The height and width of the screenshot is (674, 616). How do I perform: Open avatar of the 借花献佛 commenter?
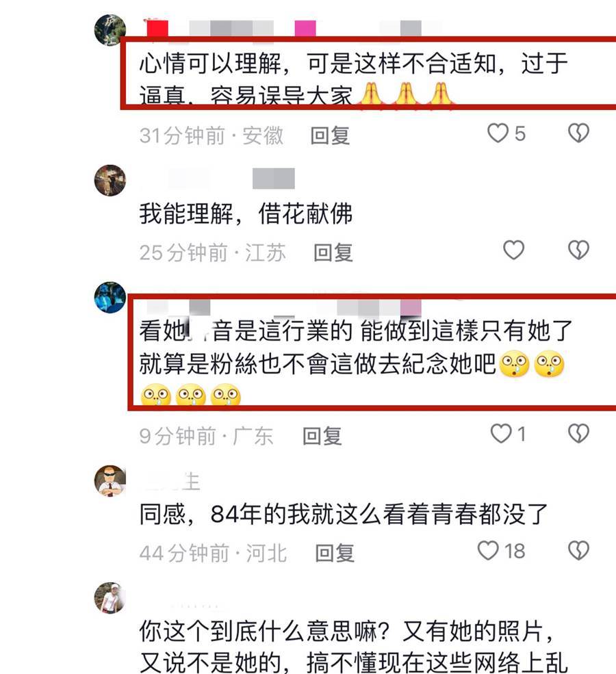click(x=110, y=180)
